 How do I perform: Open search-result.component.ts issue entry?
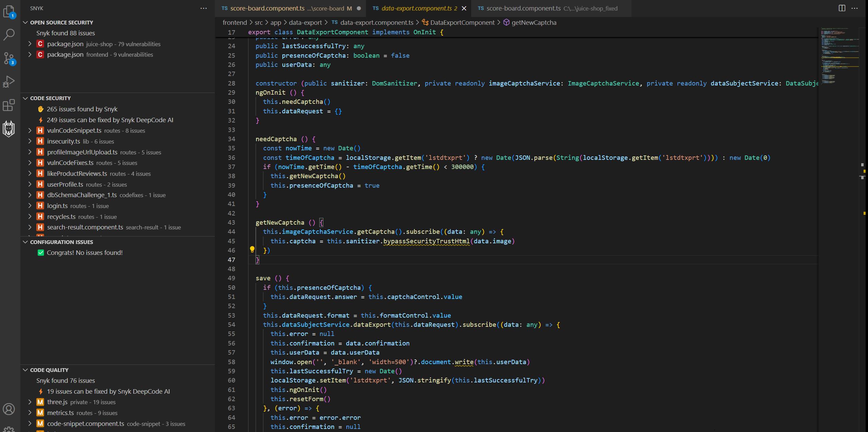(x=117, y=227)
